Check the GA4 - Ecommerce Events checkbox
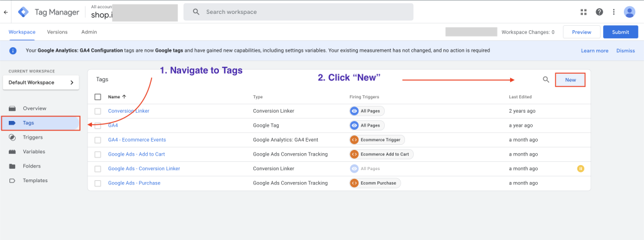Viewport: 644px width, 240px height. click(x=97, y=140)
